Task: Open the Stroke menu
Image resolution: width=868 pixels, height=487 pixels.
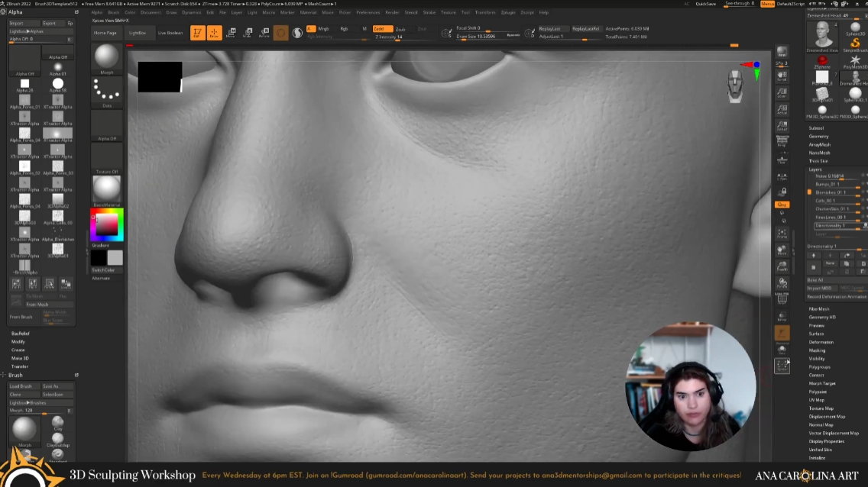Action: pyautogui.click(x=429, y=12)
